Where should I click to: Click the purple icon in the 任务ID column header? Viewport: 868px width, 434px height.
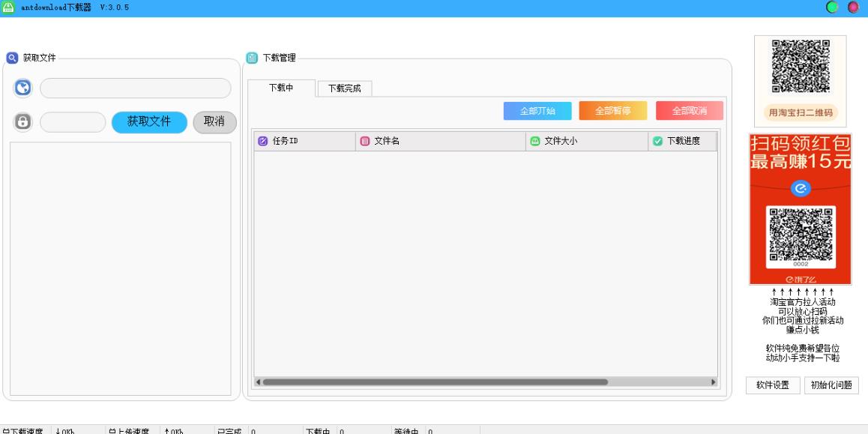click(263, 141)
